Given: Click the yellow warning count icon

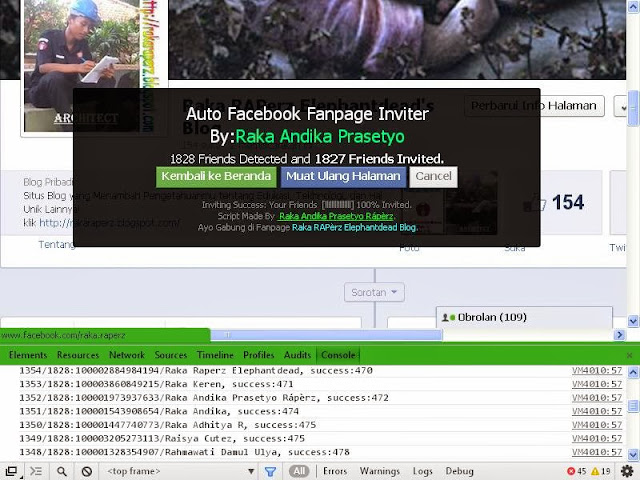Looking at the screenshot, I should tap(595, 471).
